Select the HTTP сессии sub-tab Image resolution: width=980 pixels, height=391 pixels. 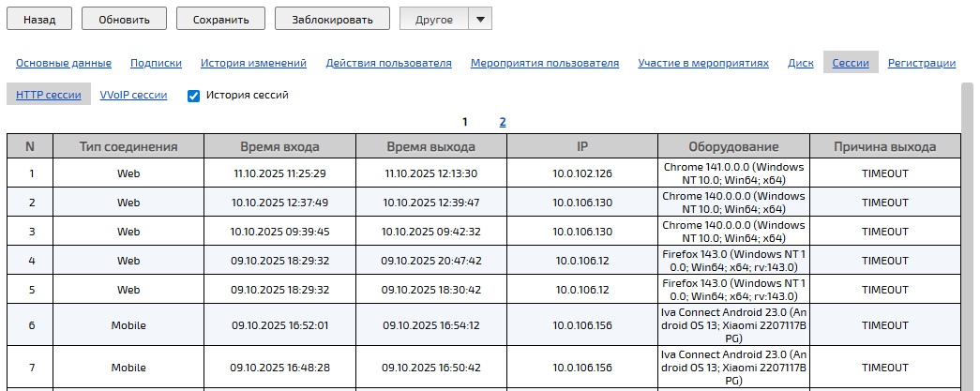click(48, 95)
